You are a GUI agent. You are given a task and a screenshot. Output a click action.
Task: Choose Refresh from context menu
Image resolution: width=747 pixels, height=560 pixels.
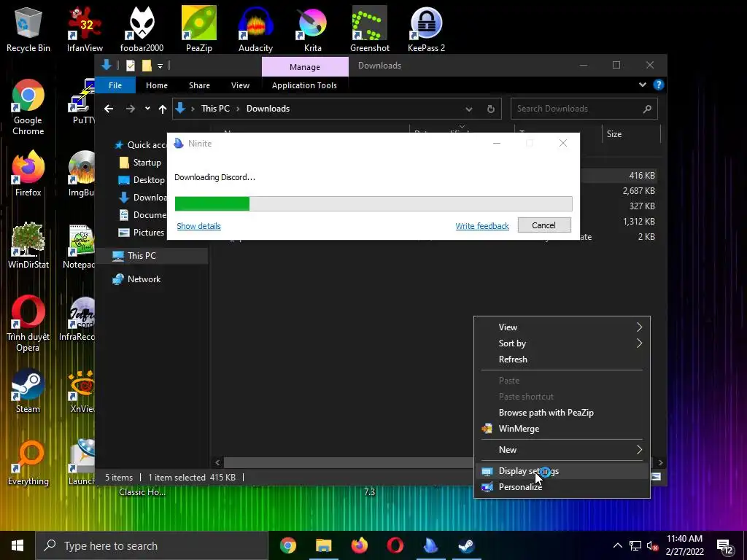562,359
